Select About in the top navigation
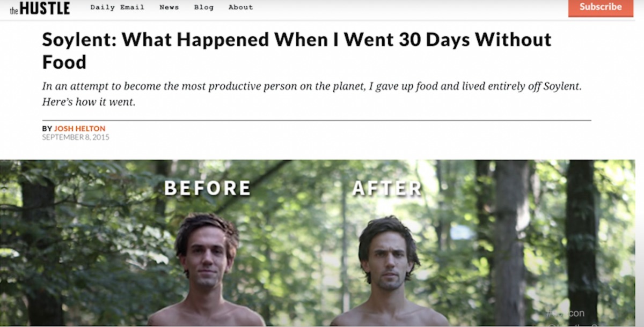The image size is (644, 327). tap(240, 8)
